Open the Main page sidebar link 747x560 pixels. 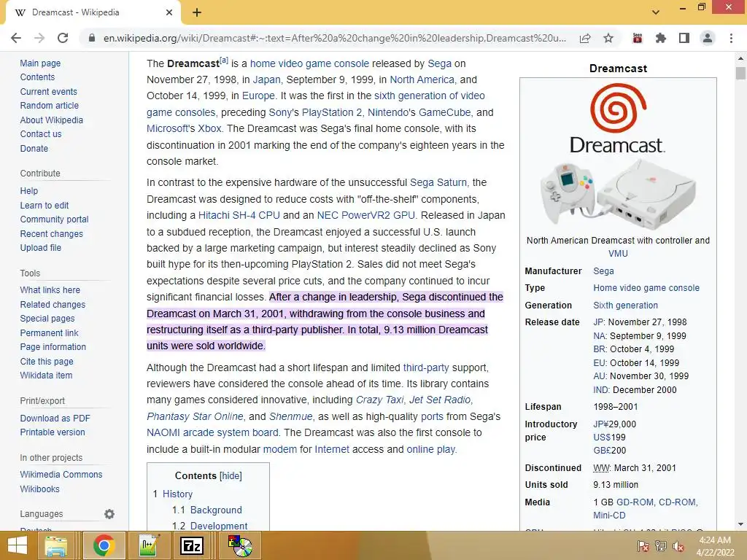pyautogui.click(x=40, y=63)
